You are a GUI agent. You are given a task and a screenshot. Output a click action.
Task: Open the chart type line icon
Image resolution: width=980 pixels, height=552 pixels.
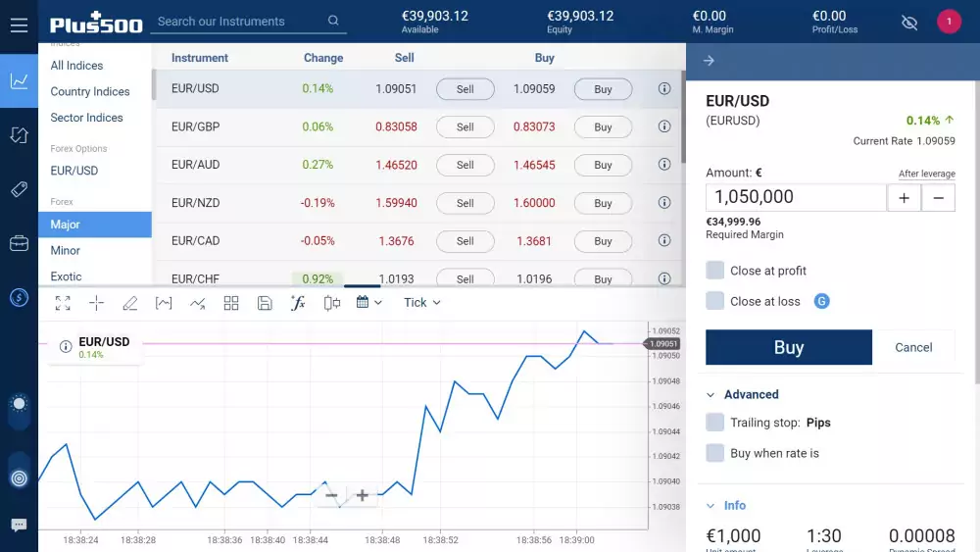[x=164, y=303]
